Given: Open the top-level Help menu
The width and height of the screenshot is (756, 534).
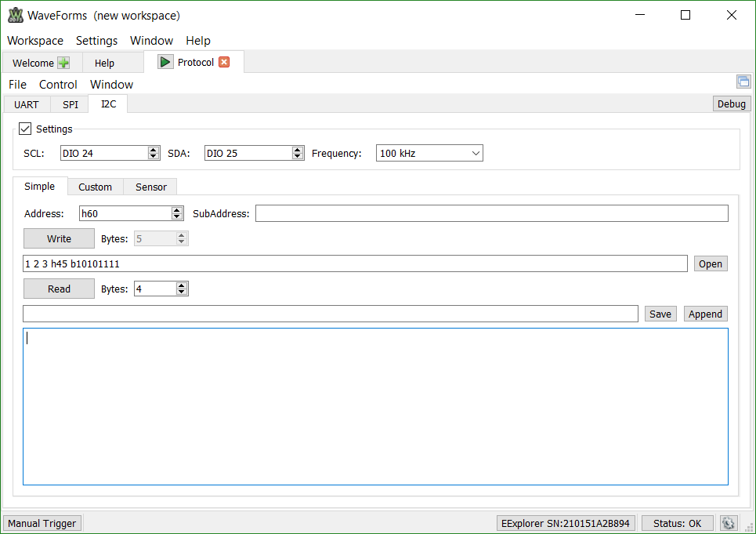Looking at the screenshot, I should tap(198, 41).
